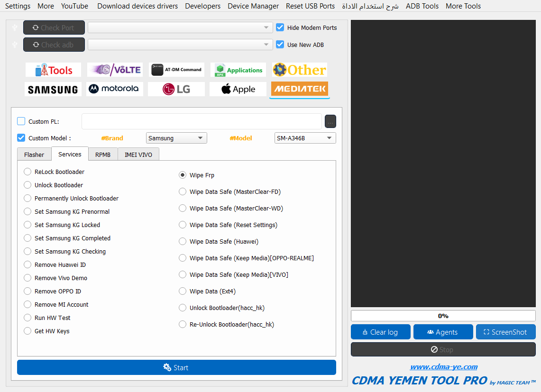
Task: Open the Applications APK section
Action: [x=238, y=70]
